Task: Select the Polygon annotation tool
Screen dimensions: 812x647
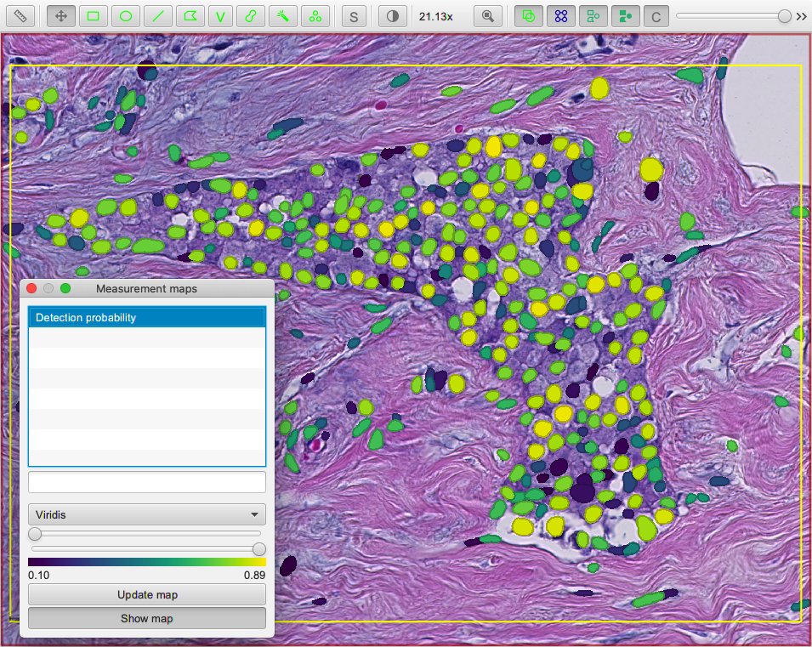Action: (190, 16)
